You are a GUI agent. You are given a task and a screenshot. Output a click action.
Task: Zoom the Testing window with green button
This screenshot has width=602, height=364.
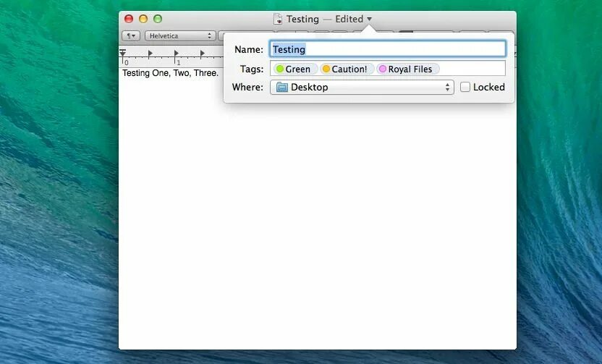(x=158, y=19)
